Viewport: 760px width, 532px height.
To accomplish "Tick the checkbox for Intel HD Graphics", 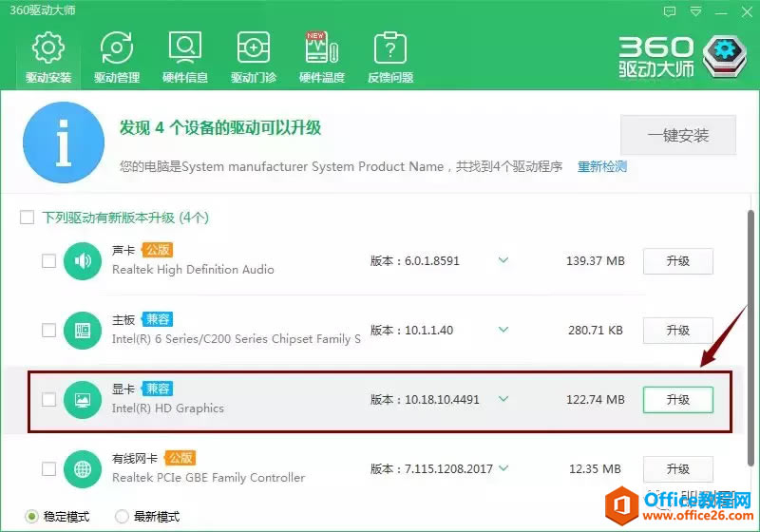I will click(49, 400).
